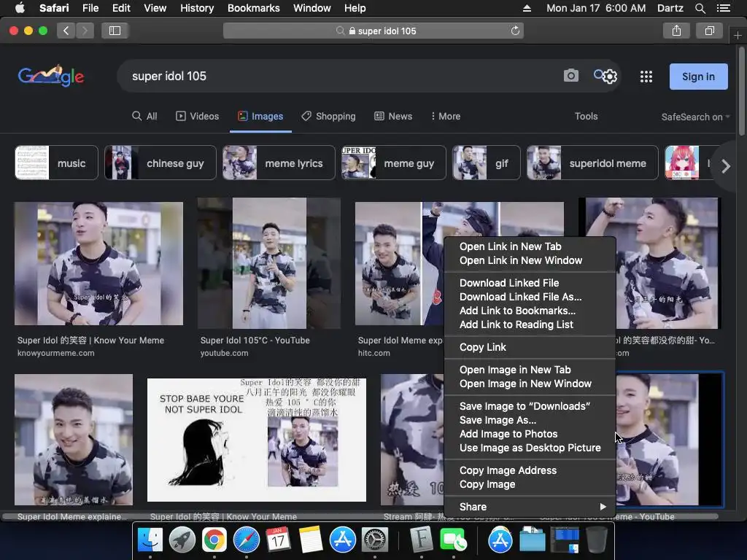Screen dimensions: 747x560
Task: Switch to the News tab
Action: click(393, 116)
